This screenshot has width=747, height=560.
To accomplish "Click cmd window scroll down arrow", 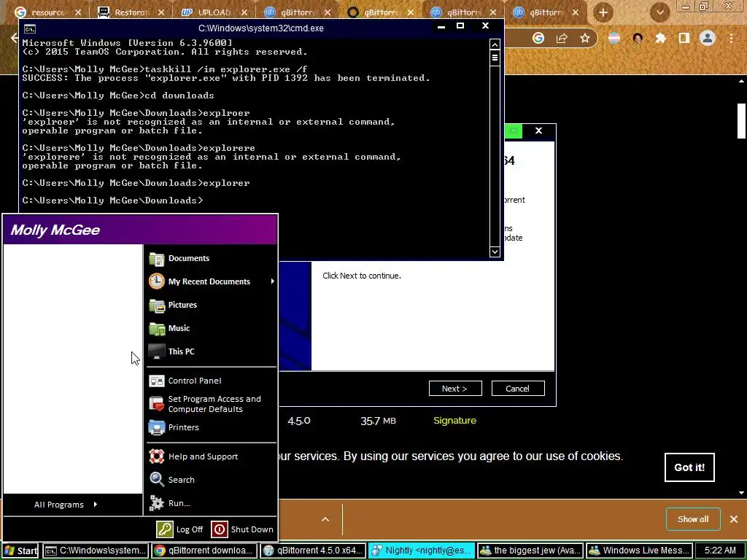I will (x=495, y=252).
